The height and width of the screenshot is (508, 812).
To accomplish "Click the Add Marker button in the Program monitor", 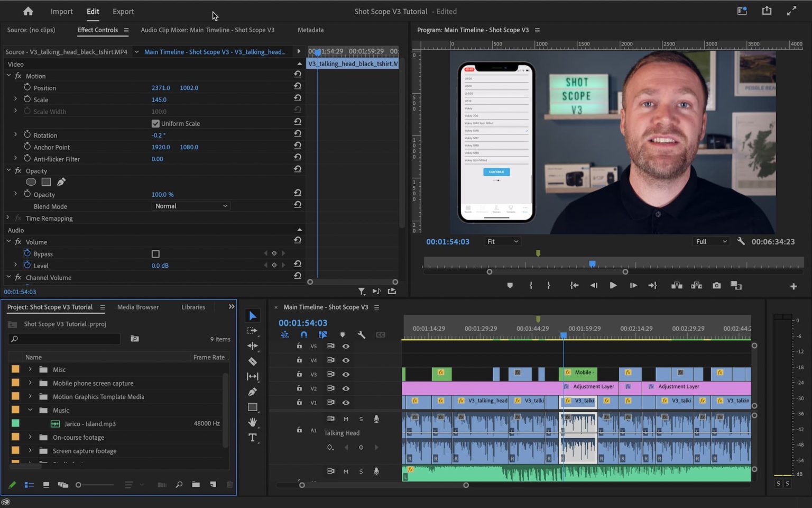I will [510, 285].
